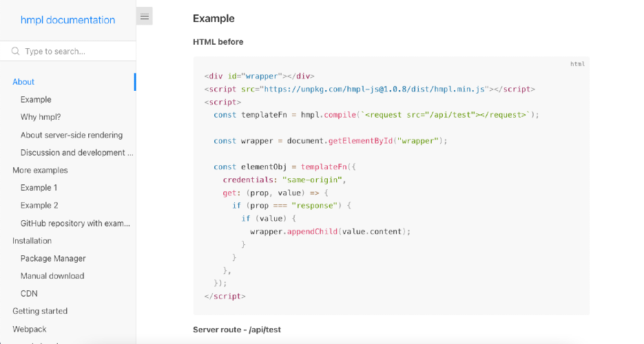Open Example 2 sidebar link

pyautogui.click(x=39, y=206)
